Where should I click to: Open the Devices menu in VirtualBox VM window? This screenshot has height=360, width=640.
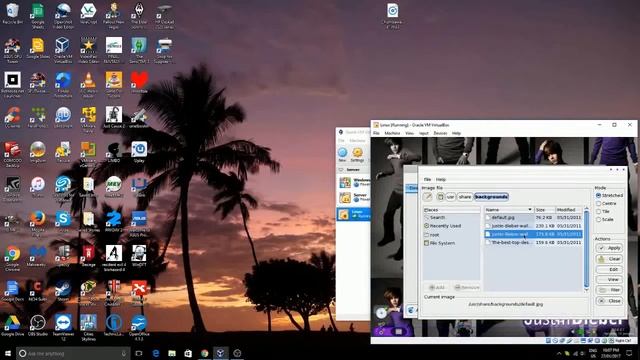click(x=440, y=133)
